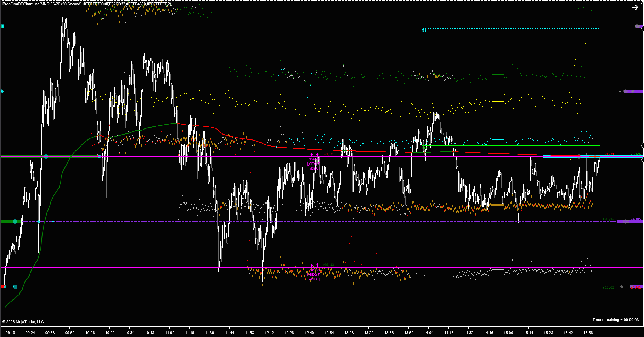Click the 12:26 time axis label

[x=289, y=333]
